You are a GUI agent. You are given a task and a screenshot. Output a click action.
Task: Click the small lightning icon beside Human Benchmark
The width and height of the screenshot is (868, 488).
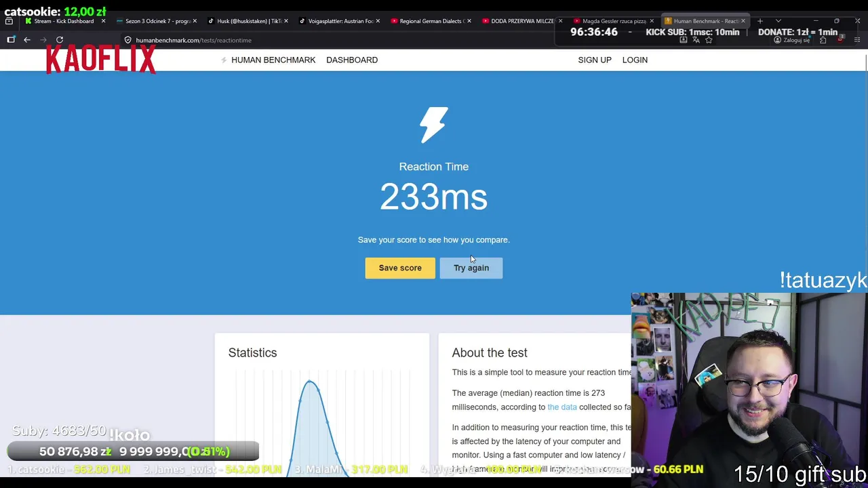224,60
